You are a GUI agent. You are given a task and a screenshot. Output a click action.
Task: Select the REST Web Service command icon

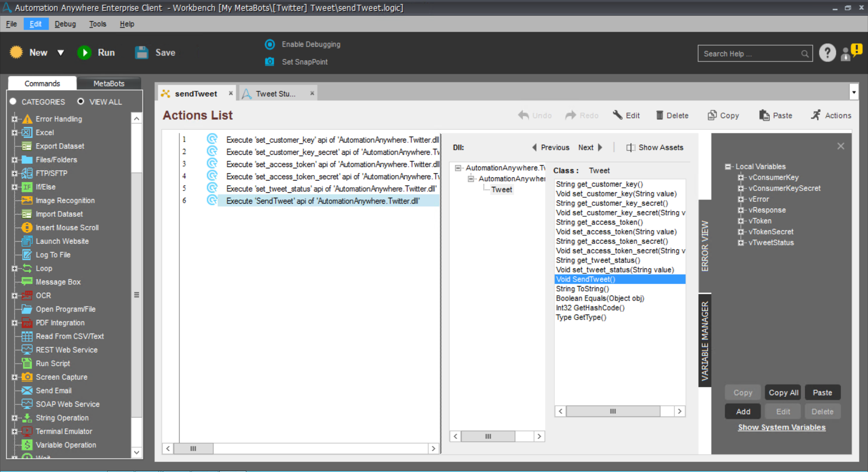coord(27,350)
